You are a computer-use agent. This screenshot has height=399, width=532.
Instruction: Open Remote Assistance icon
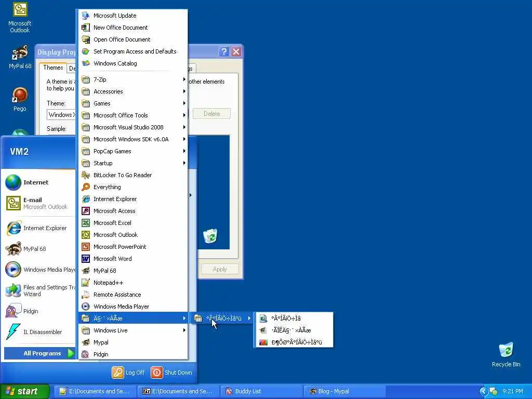(x=86, y=295)
